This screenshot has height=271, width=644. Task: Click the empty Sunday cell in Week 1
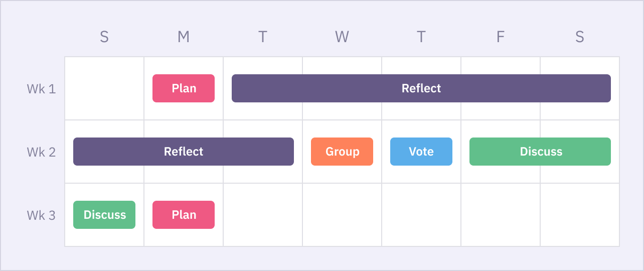coord(104,88)
